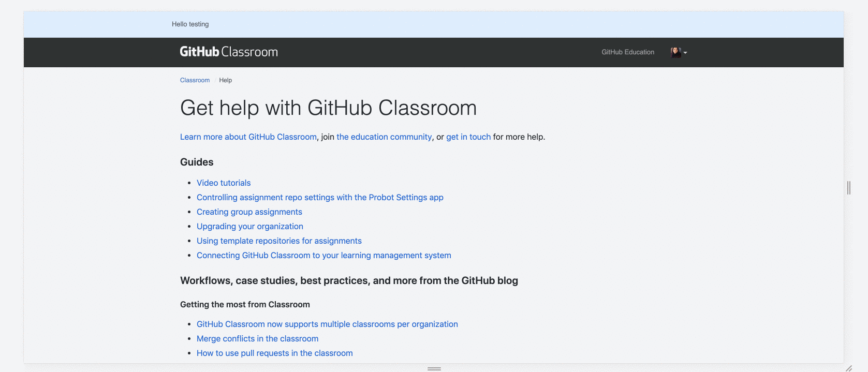The width and height of the screenshot is (868, 372).
Task: Read multiple classrooms per organization post
Action: tap(327, 324)
